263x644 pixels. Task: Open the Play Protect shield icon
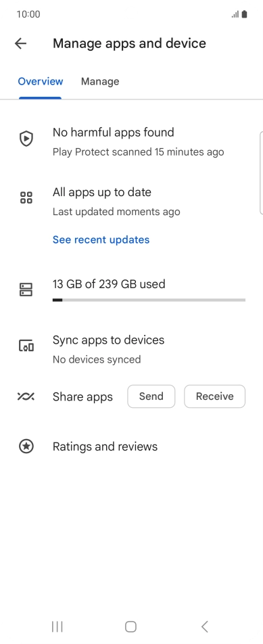pyautogui.click(x=26, y=139)
